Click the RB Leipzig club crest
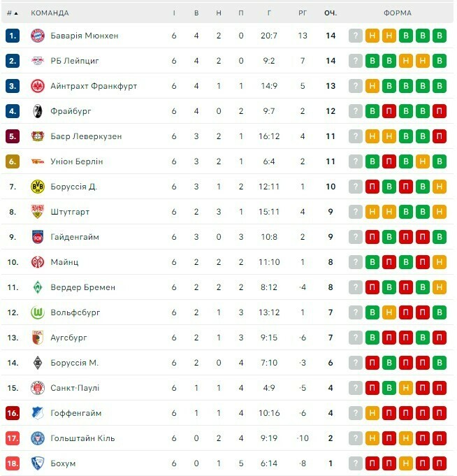457x476 pixels. pyautogui.click(x=38, y=61)
